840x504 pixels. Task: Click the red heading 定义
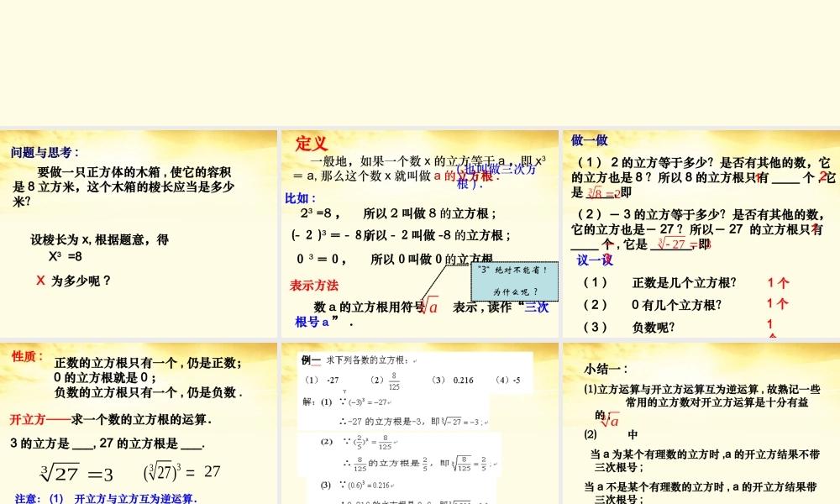[312, 144]
